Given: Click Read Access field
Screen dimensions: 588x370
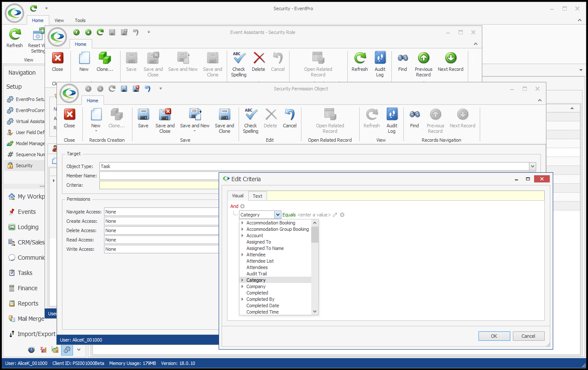Looking at the screenshot, I should pyautogui.click(x=161, y=240).
